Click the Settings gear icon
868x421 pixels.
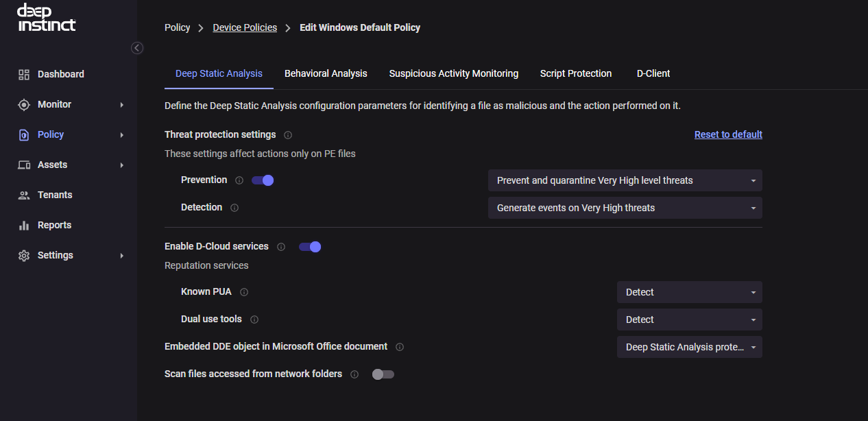pyautogui.click(x=24, y=256)
